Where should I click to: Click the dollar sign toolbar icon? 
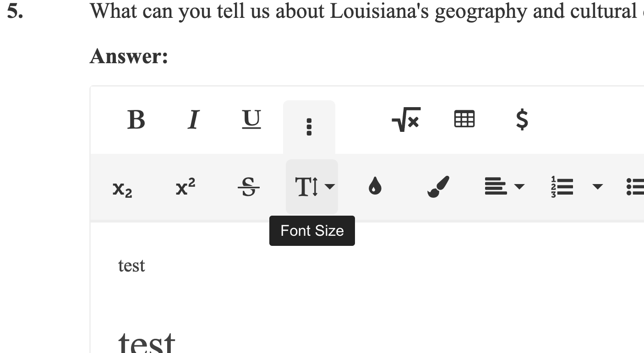(x=522, y=120)
